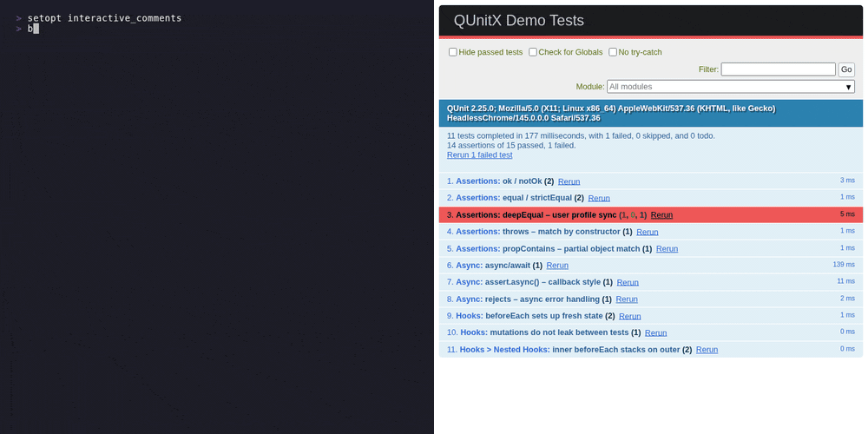Click the 'Module:' label

590,87
